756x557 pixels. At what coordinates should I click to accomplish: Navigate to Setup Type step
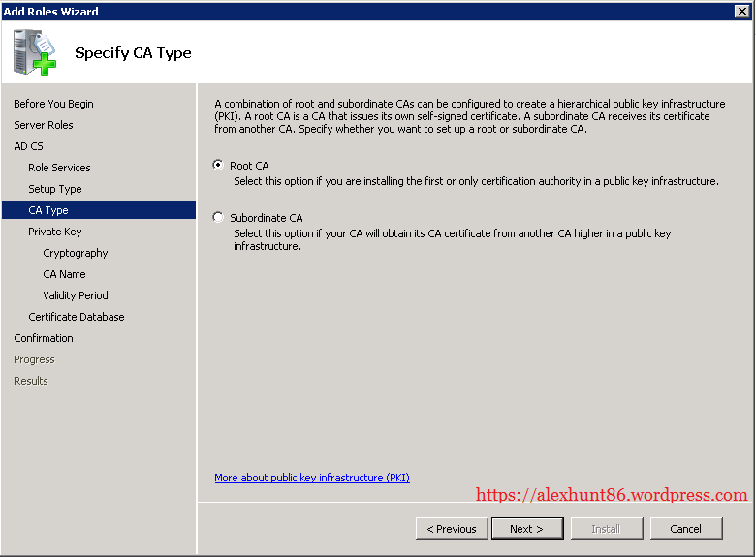click(55, 189)
